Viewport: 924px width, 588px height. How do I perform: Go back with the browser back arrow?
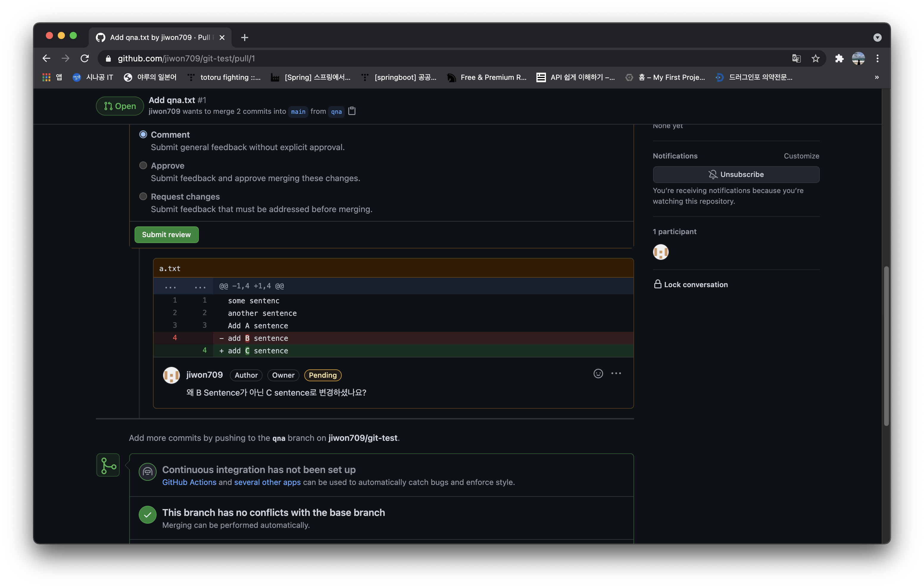point(46,58)
